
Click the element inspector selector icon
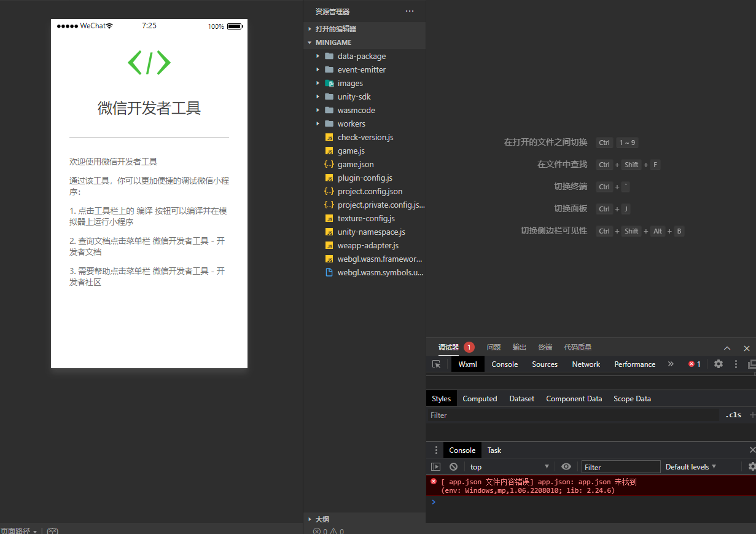tap(436, 364)
